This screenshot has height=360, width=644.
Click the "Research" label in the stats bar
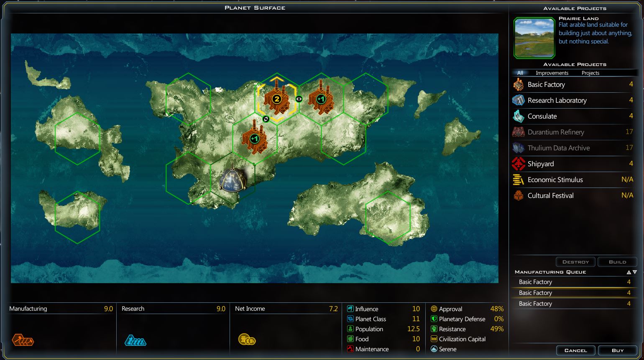pyautogui.click(x=133, y=309)
